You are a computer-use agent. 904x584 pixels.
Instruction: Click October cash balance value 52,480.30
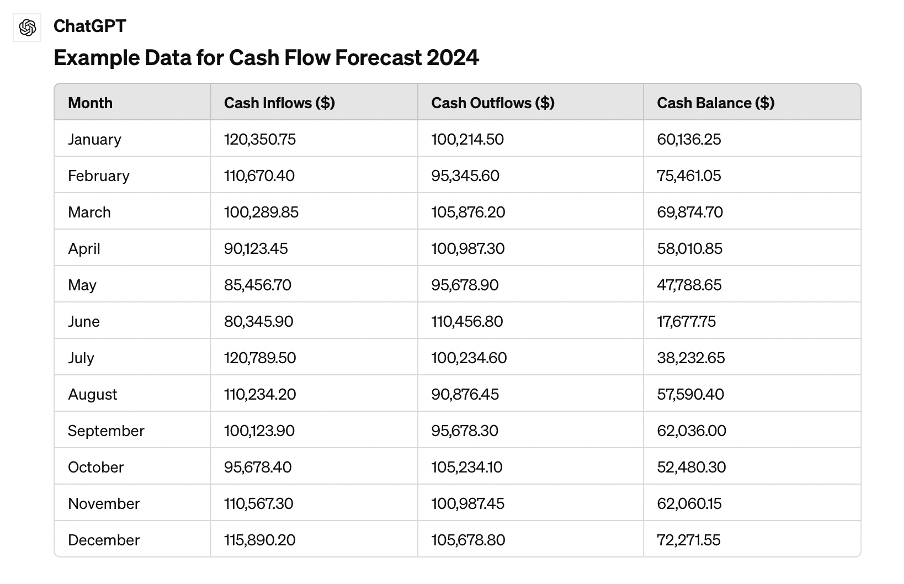690,467
